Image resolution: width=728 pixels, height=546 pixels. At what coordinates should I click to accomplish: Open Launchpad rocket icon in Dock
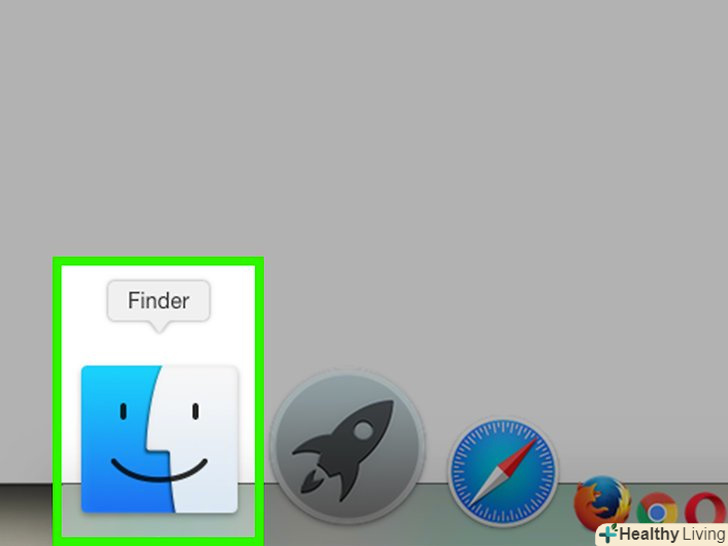(347, 447)
